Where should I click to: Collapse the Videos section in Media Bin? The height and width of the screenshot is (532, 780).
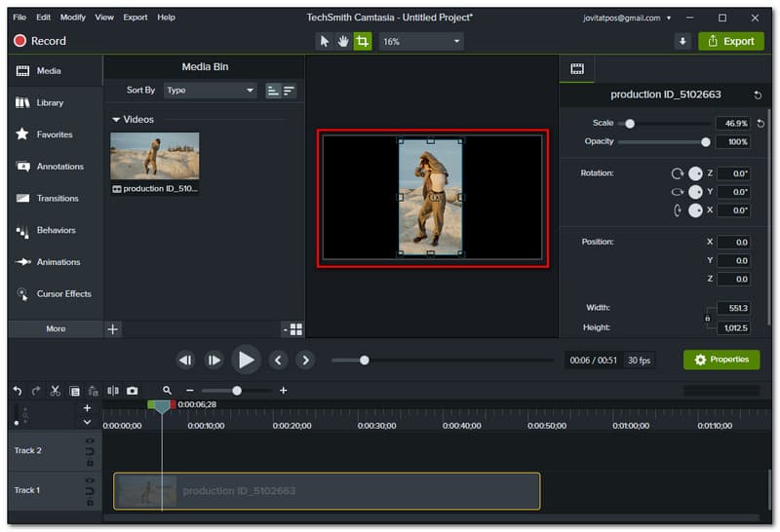pyautogui.click(x=117, y=120)
